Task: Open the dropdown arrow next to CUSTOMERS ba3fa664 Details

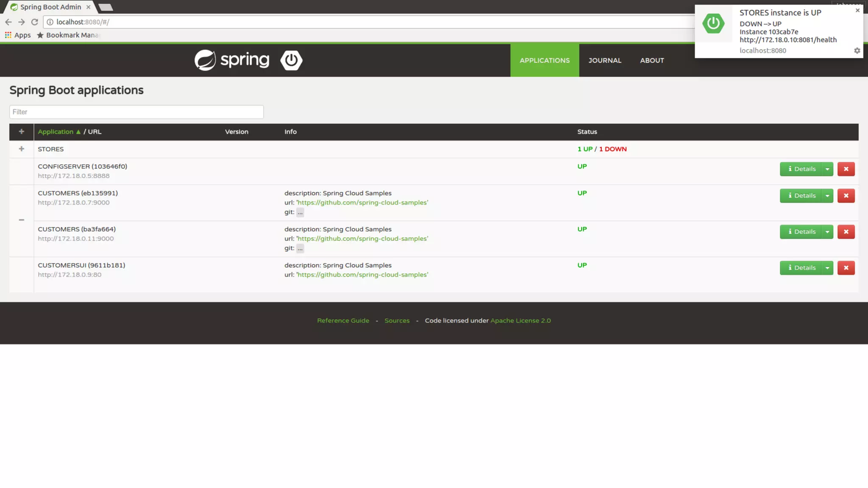Action: click(x=827, y=232)
